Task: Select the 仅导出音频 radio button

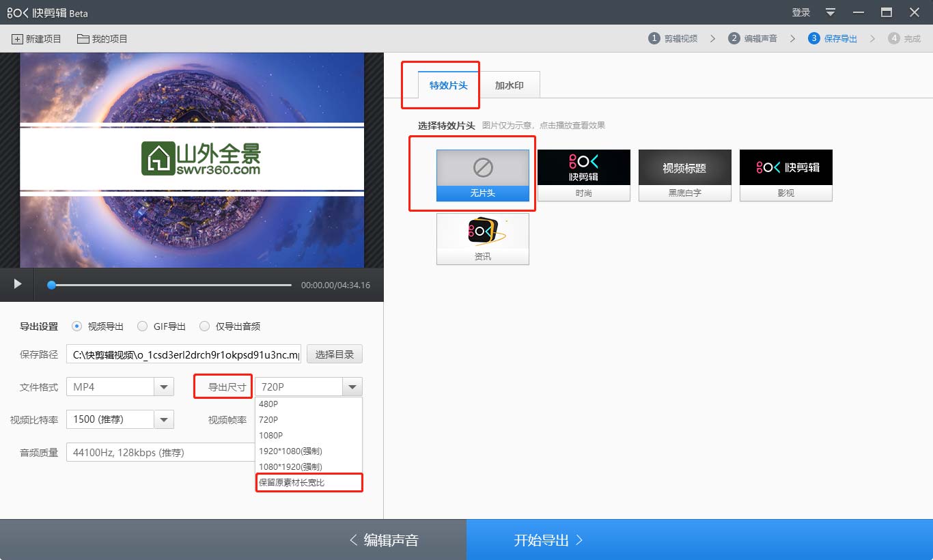Action: 204,326
